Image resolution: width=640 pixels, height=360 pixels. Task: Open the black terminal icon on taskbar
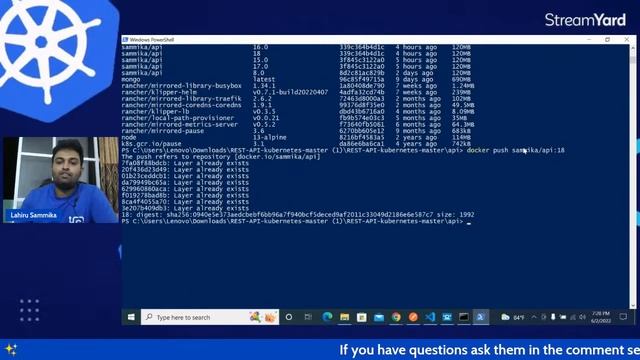click(464, 317)
